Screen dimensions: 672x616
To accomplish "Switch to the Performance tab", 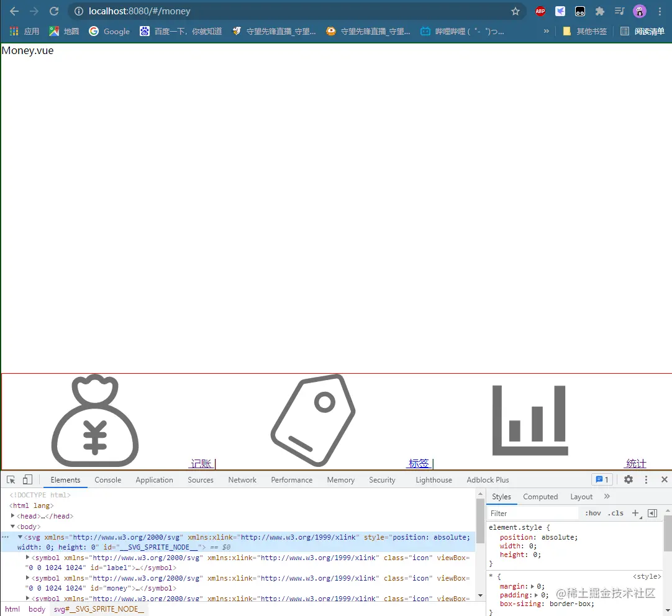I will pos(292,480).
